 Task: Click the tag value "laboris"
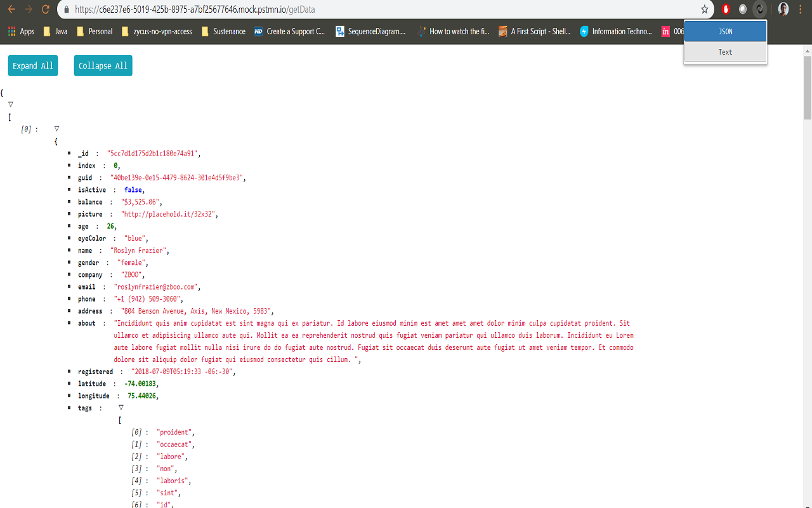click(x=173, y=481)
